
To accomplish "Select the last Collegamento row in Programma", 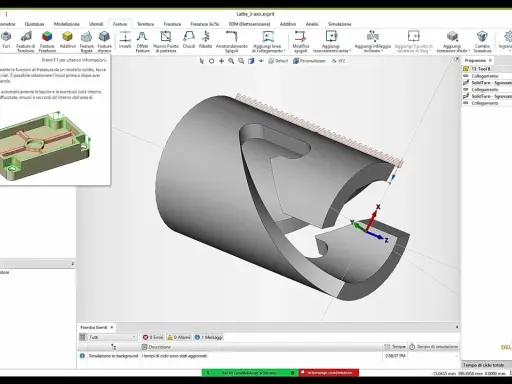I will tap(487, 103).
